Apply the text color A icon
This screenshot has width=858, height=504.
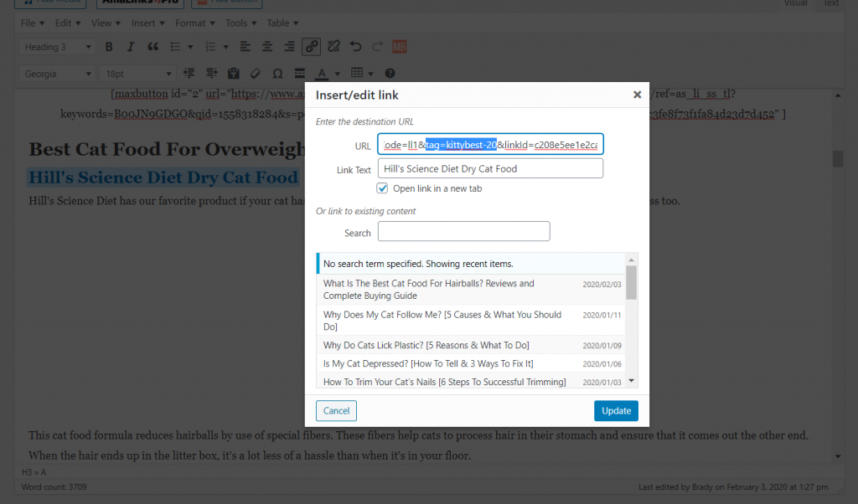(322, 73)
